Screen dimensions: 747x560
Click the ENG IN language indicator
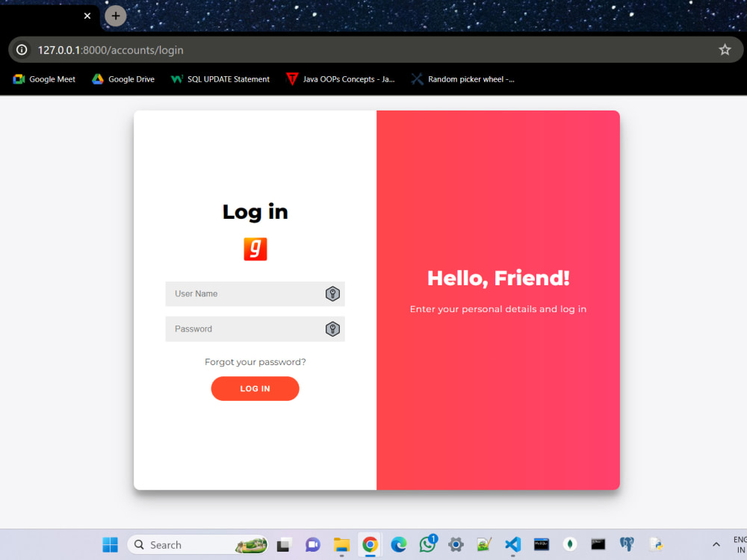tap(740, 545)
